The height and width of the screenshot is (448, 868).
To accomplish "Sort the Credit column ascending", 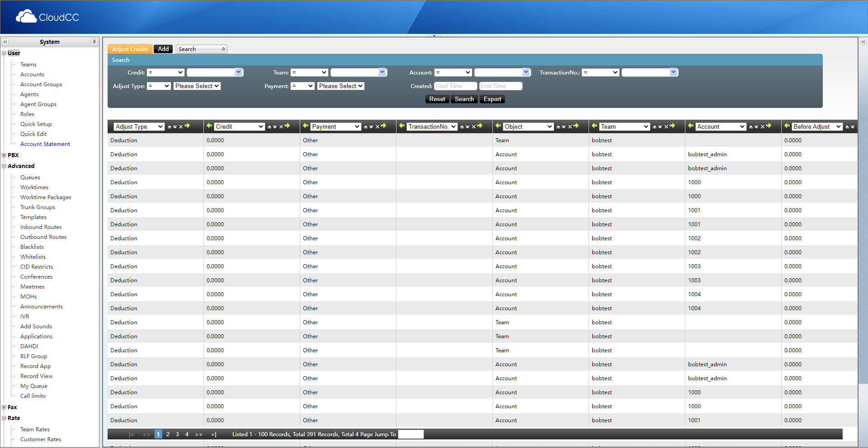I will (269, 127).
